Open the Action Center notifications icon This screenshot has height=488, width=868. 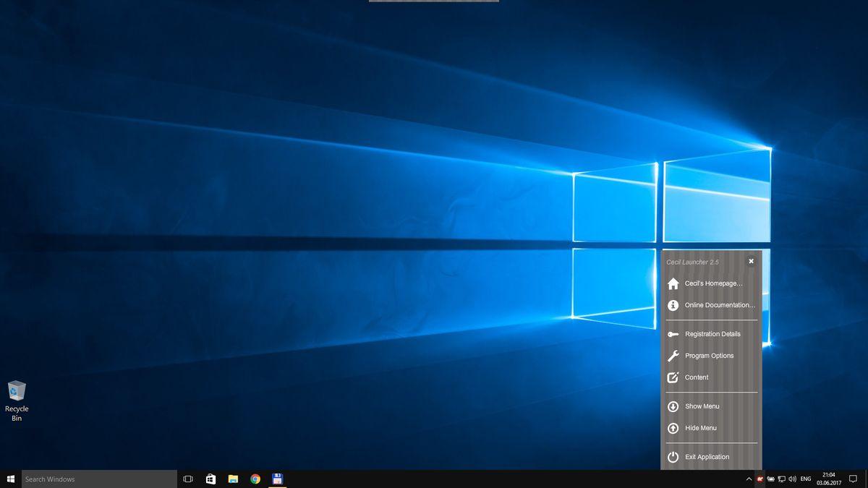(853, 479)
